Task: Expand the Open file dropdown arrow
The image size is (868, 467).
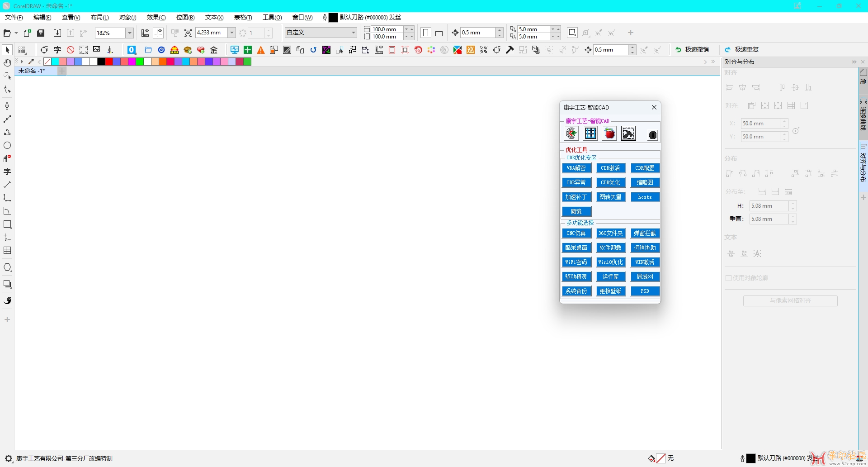Action: click(x=16, y=33)
